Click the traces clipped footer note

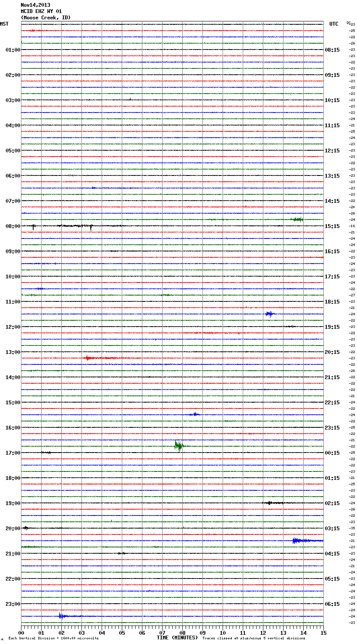click(254, 639)
